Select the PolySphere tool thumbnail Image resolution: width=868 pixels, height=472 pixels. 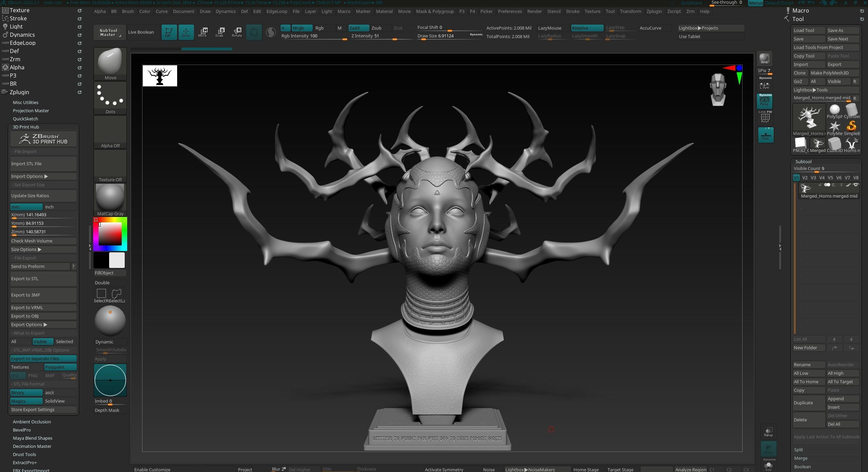(835, 112)
